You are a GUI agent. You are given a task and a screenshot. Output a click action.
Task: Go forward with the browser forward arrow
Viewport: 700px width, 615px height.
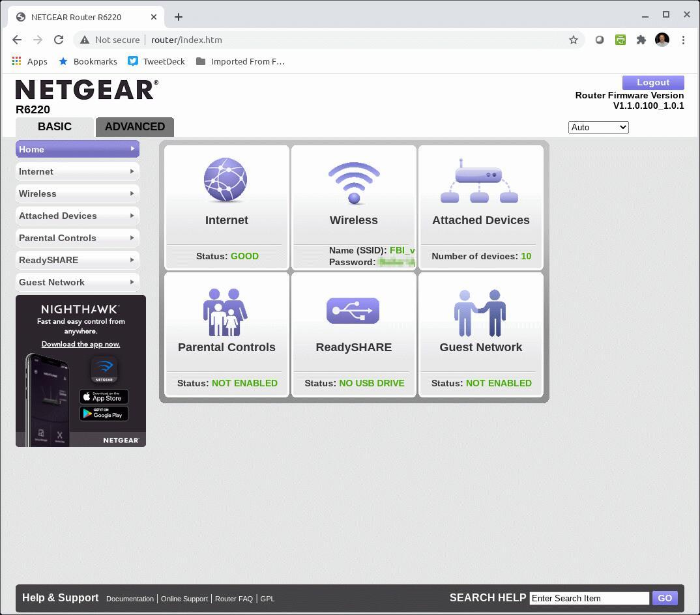(38, 40)
